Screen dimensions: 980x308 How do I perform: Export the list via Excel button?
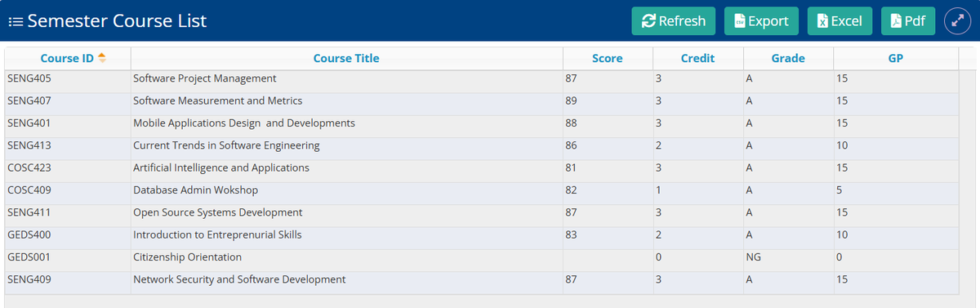840,21
